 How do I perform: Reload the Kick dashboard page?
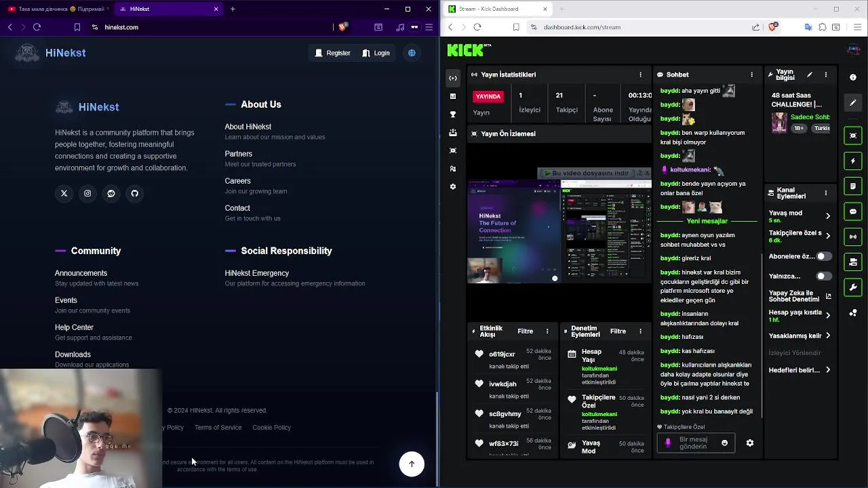[x=477, y=27]
